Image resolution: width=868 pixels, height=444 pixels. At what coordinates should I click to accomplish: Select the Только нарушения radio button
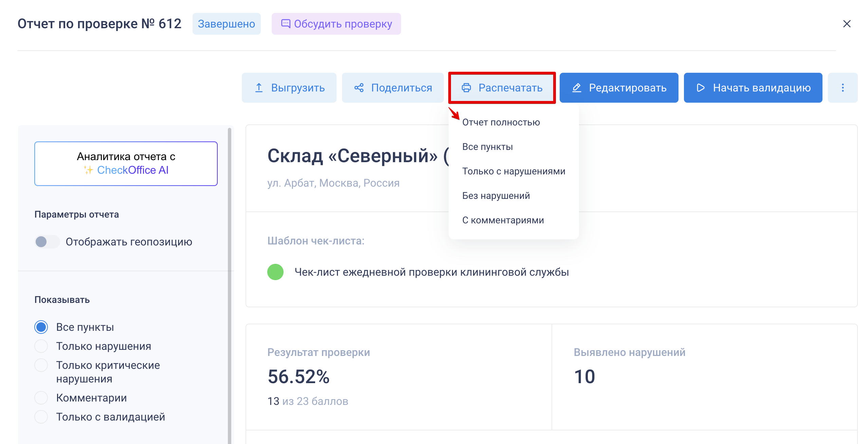tap(41, 346)
